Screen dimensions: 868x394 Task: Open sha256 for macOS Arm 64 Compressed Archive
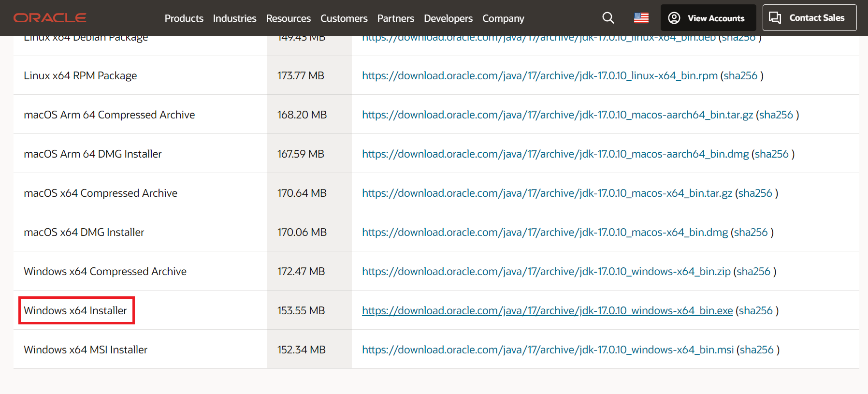(776, 115)
